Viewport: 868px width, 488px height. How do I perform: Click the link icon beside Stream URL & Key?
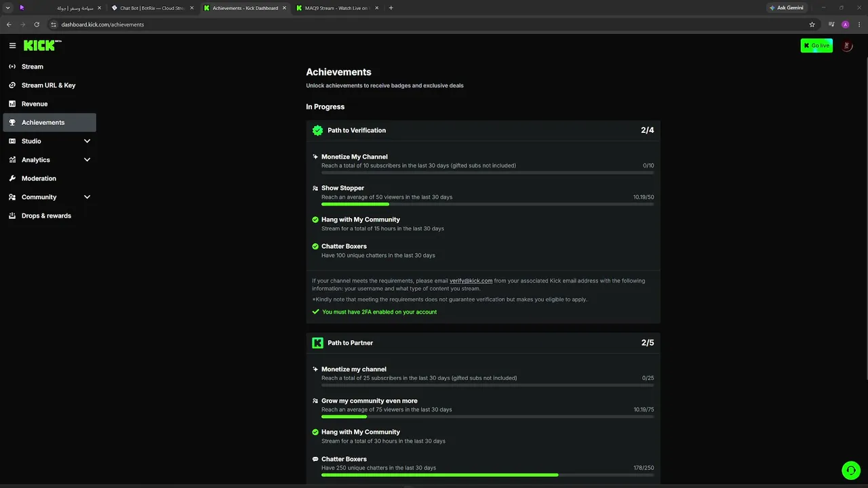pyautogui.click(x=12, y=85)
